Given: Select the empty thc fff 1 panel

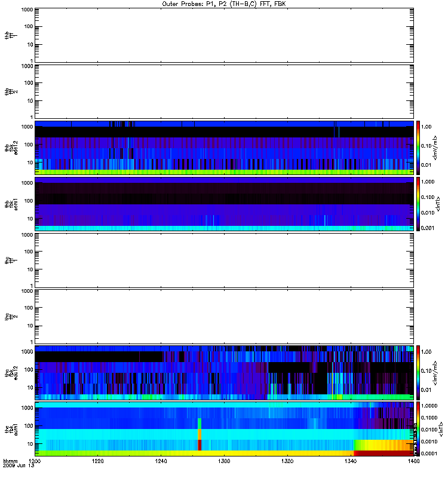Looking at the screenshot, I should point(224,261).
